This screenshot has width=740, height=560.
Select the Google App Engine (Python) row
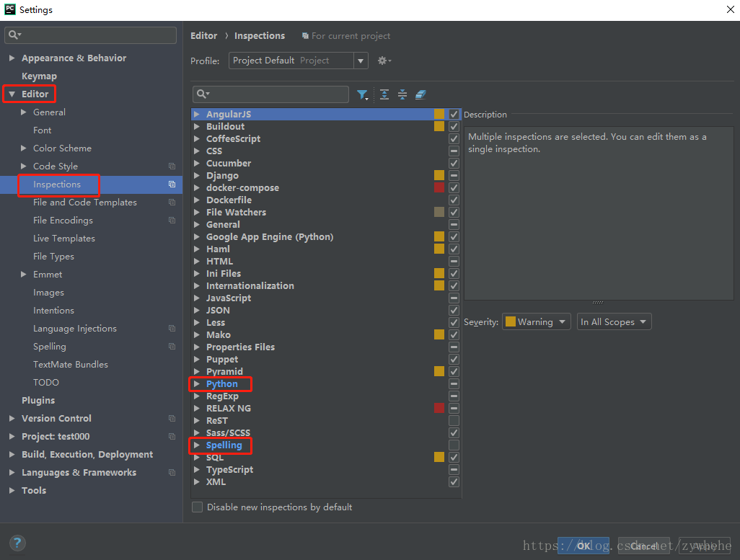pyautogui.click(x=326, y=237)
